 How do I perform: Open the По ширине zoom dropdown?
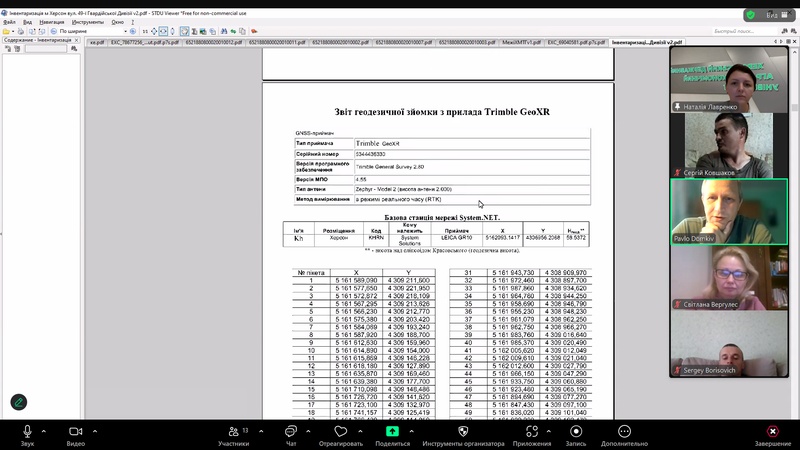point(126,31)
